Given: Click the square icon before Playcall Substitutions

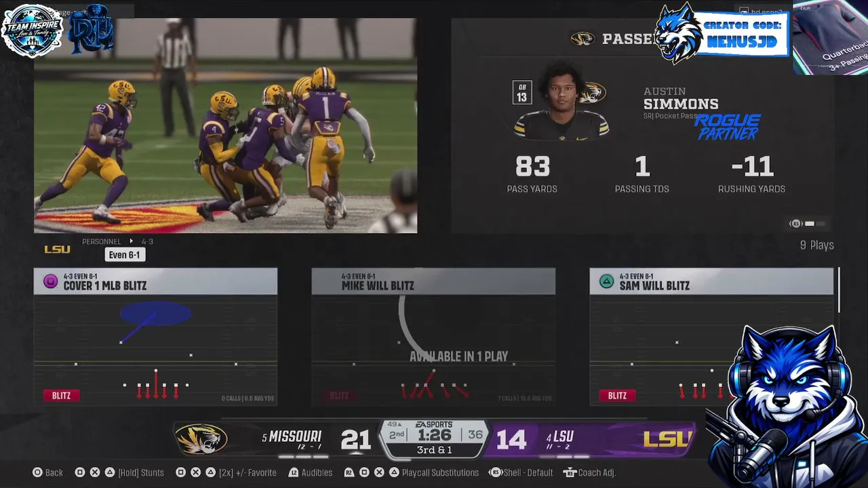Looking at the screenshot, I should 364,472.
